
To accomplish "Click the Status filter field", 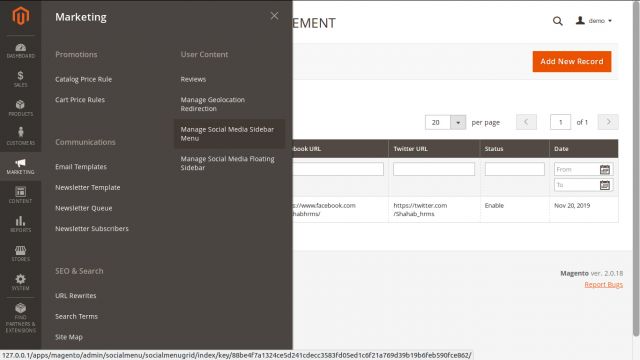I will tap(515, 169).
